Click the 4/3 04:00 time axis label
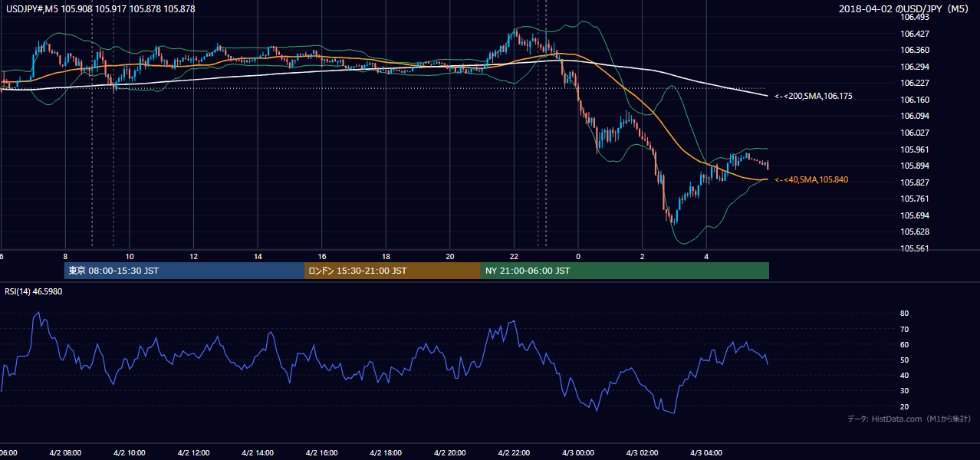Viewport: 980px width, 460px height. 706,453
